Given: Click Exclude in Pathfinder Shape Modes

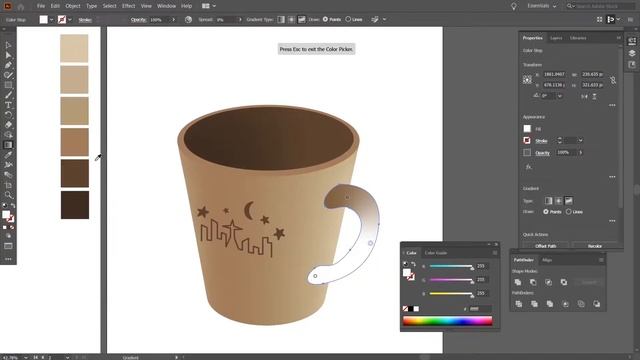Looking at the screenshot, I should click(x=564, y=282).
